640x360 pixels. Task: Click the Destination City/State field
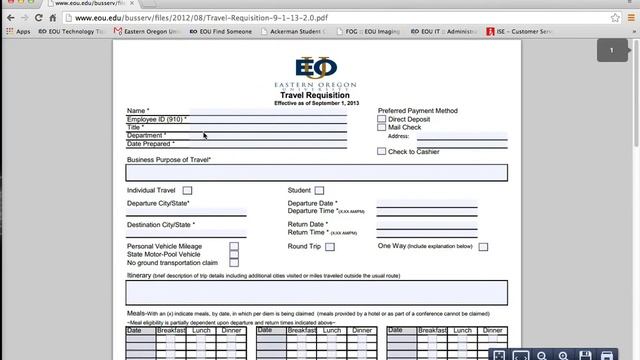pos(186,233)
